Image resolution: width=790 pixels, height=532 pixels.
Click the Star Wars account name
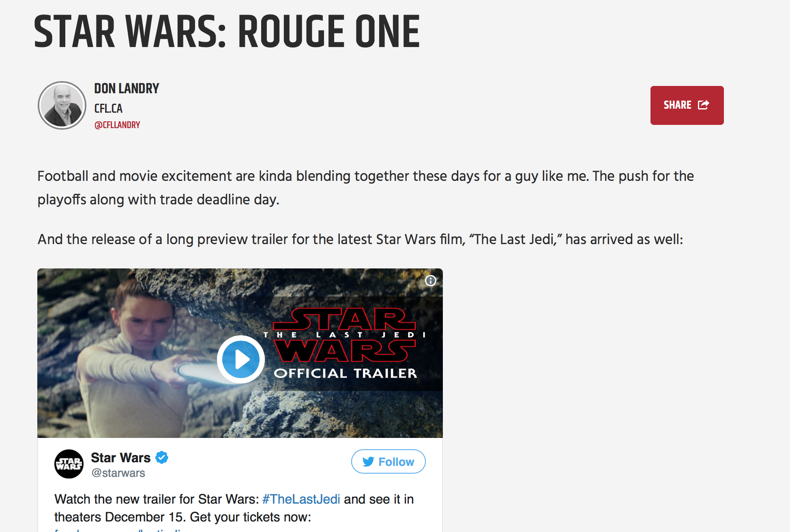tap(120, 457)
